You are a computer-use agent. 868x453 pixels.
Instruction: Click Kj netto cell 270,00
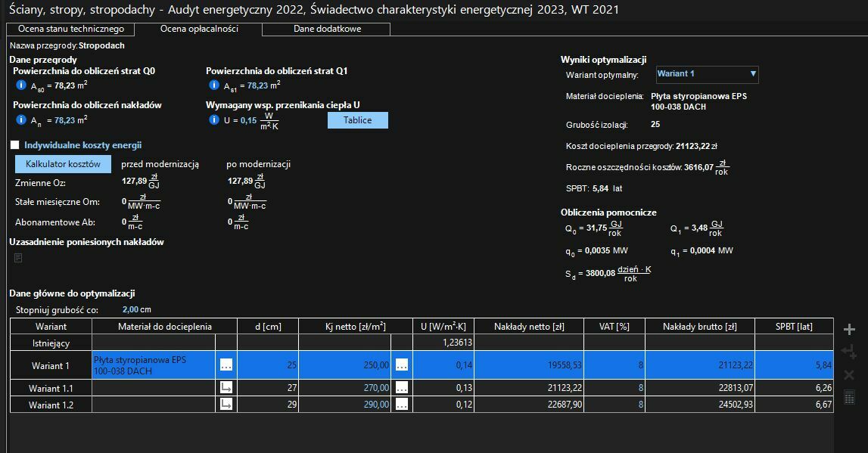coord(344,388)
